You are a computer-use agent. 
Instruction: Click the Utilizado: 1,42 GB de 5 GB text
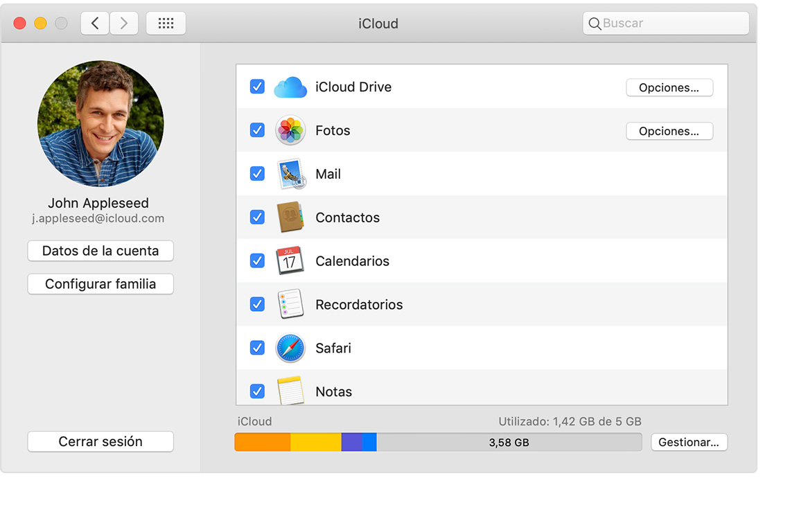(x=570, y=421)
